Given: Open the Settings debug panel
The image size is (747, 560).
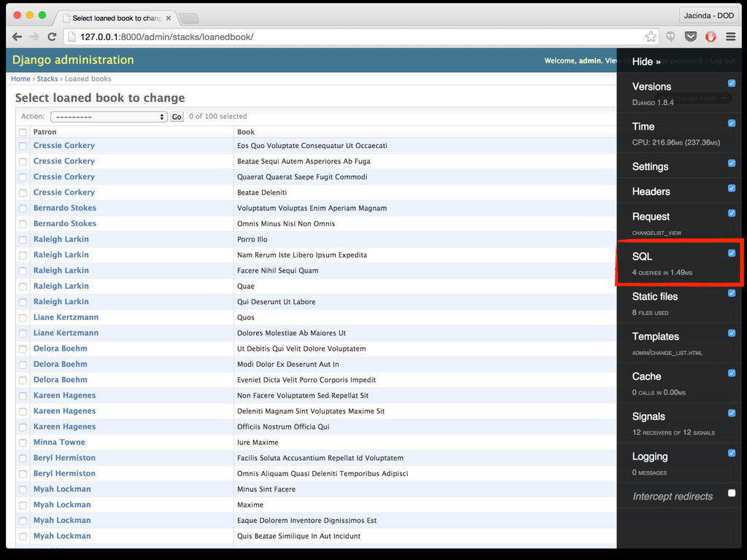Looking at the screenshot, I should 650,167.
